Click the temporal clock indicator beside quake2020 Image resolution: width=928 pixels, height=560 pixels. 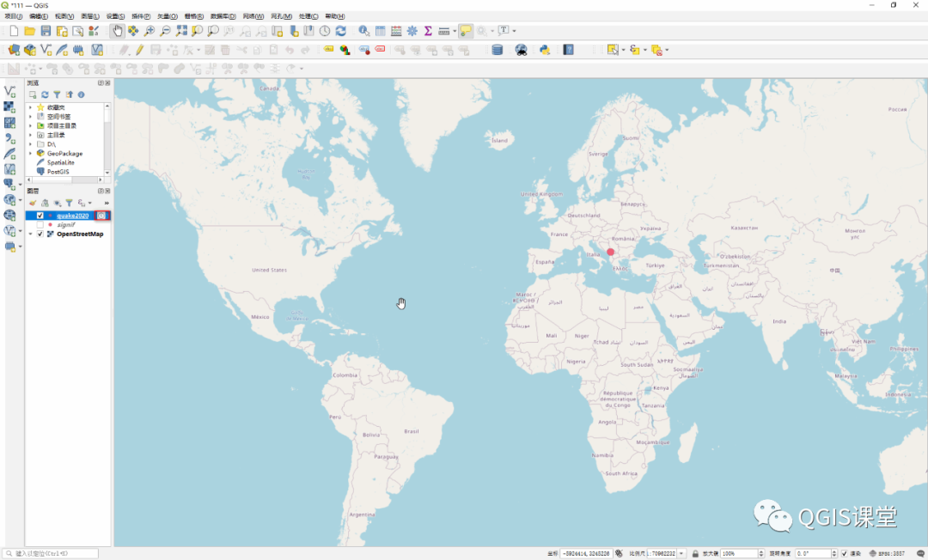pos(101,216)
